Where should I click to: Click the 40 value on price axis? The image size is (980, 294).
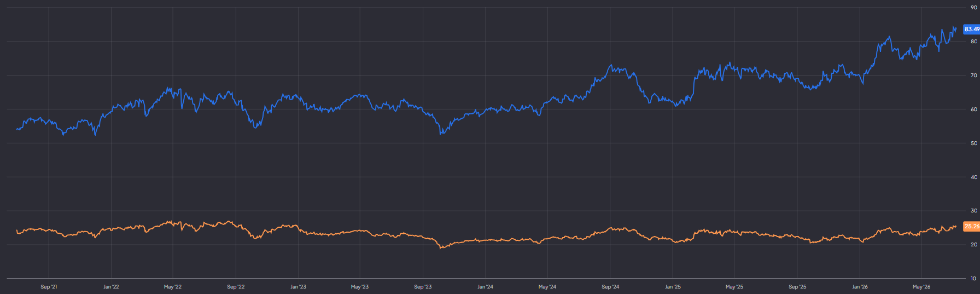pyautogui.click(x=973, y=177)
